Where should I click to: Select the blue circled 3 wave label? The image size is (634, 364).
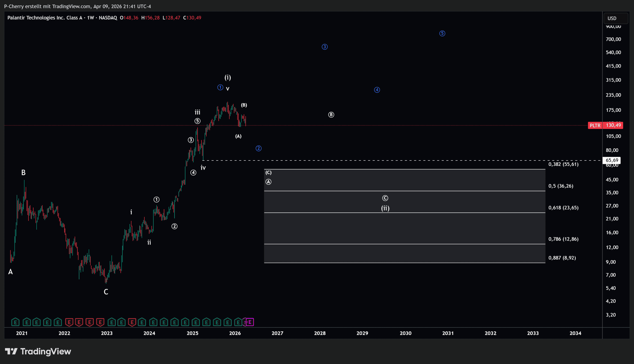point(325,47)
